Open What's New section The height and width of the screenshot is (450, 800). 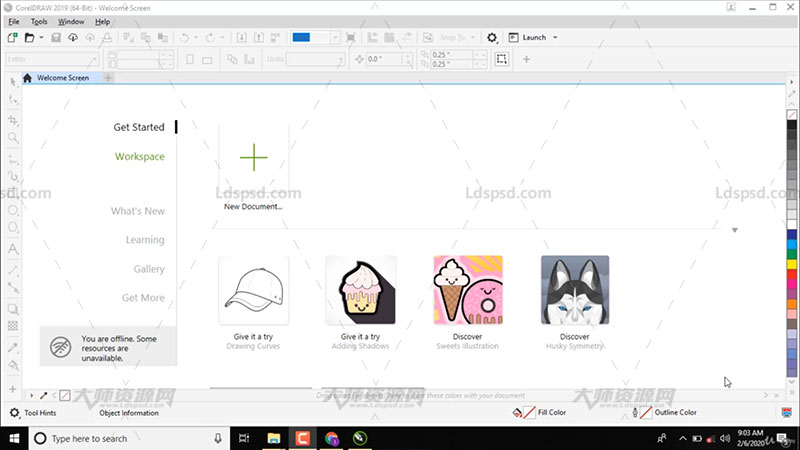(x=138, y=211)
